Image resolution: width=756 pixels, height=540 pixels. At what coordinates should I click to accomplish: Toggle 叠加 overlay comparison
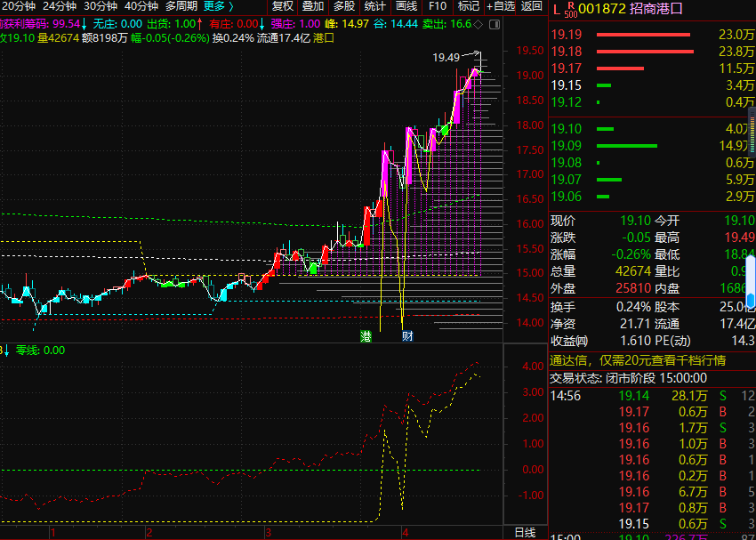coord(313,6)
